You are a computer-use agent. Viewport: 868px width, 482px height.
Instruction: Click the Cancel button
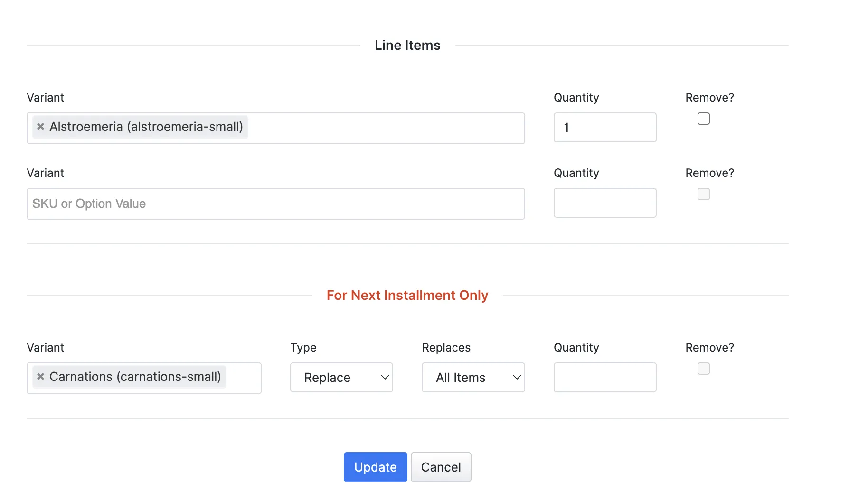(x=441, y=467)
